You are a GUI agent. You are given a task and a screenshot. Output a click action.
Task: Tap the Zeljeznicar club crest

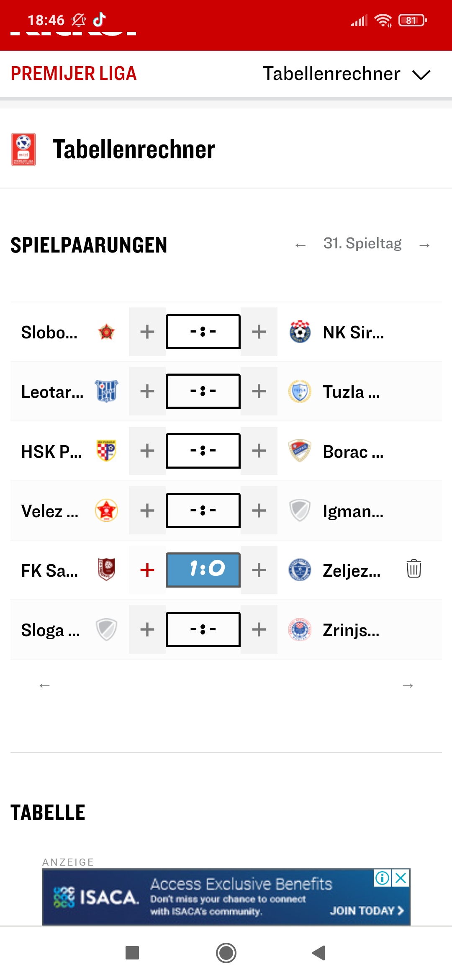[300, 570]
